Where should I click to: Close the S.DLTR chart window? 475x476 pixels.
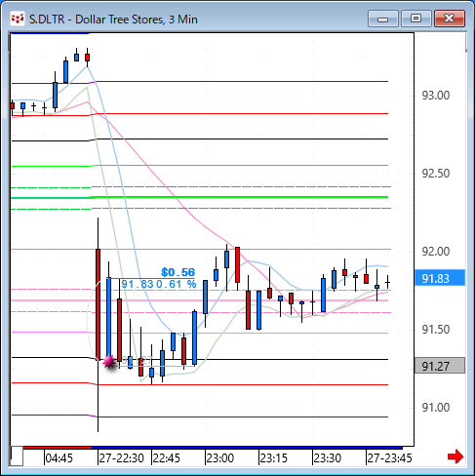[450, 19]
